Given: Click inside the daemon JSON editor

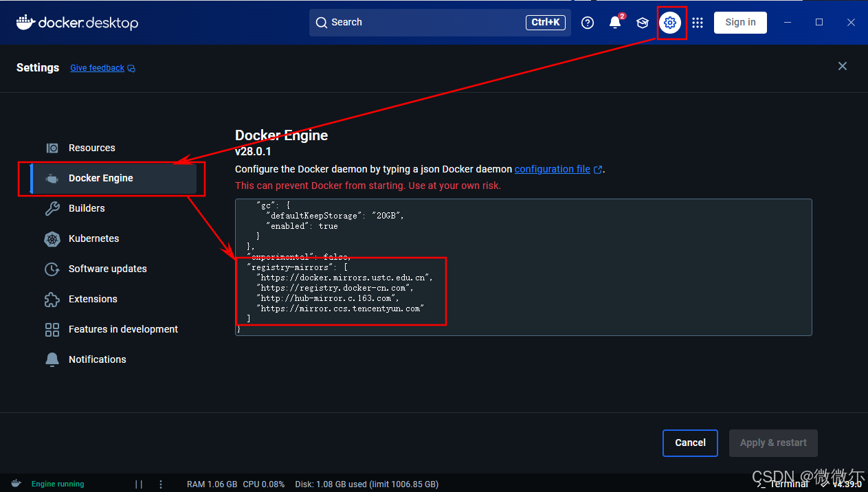Looking at the screenshot, I should click(x=524, y=267).
